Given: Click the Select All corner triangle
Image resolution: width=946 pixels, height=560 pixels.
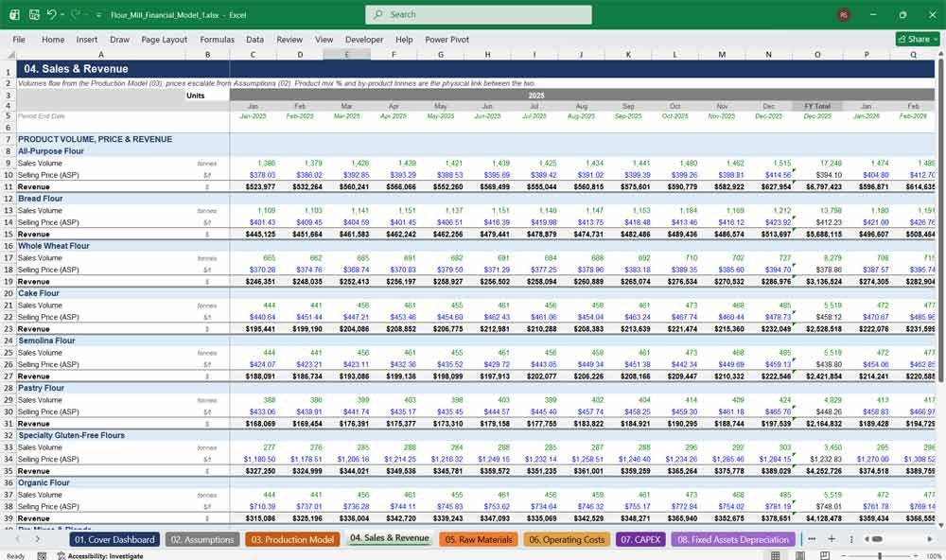Looking at the screenshot, I should click(x=10, y=54).
